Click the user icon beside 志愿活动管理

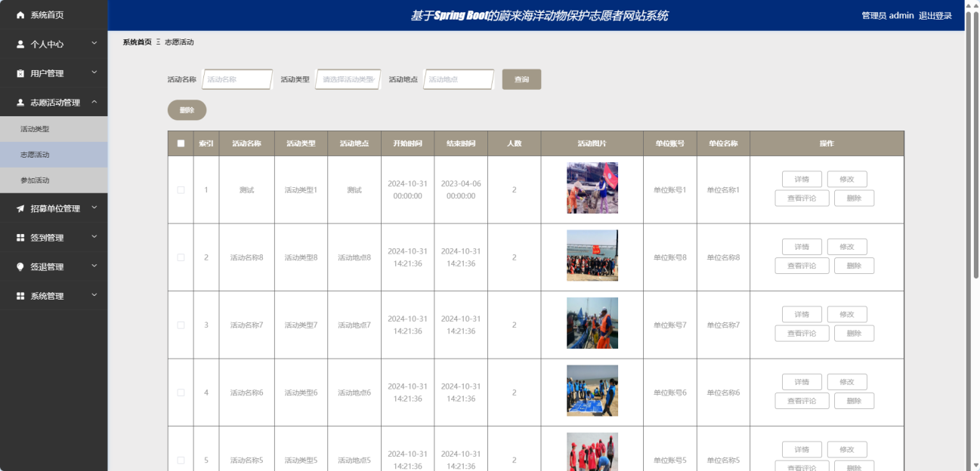[20, 103]
